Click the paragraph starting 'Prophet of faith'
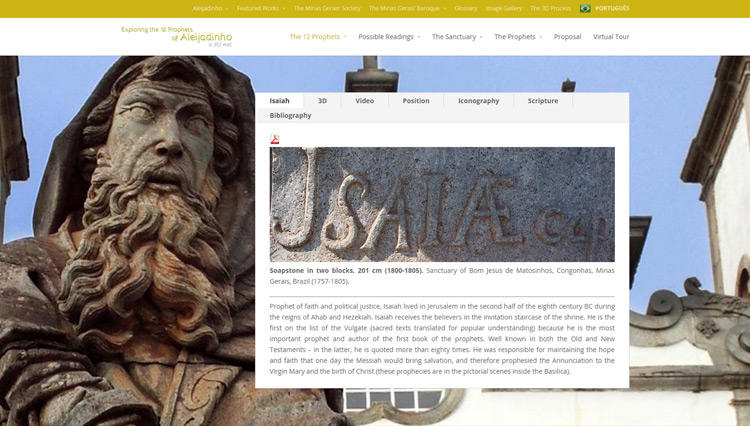Screen dimensions: 750x426 tap(442, 339)
